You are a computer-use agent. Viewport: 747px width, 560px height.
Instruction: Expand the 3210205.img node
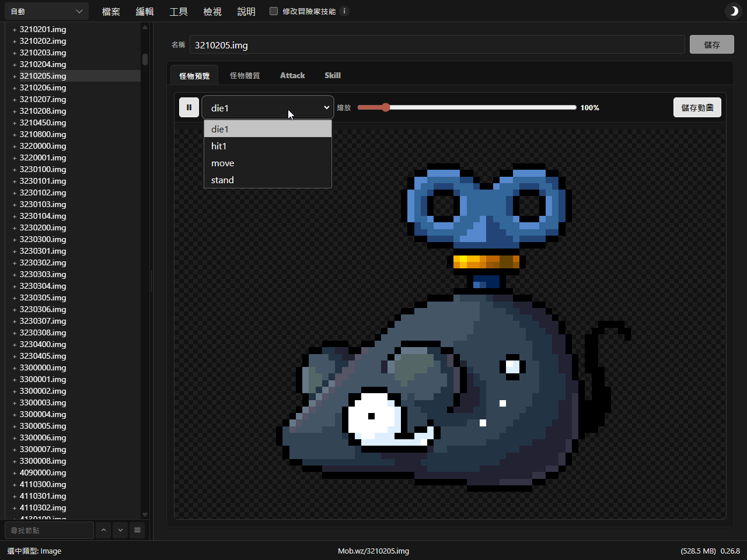[15, 76]
